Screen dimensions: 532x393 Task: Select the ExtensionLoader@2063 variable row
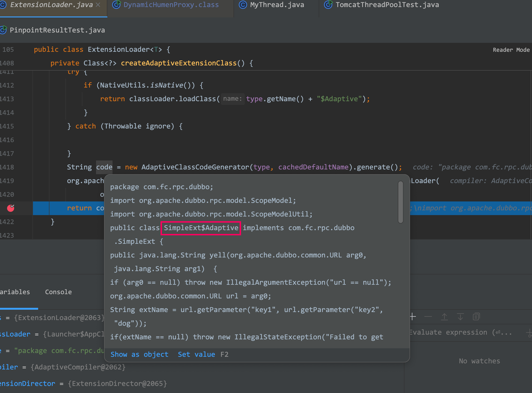tap(52, 318)
